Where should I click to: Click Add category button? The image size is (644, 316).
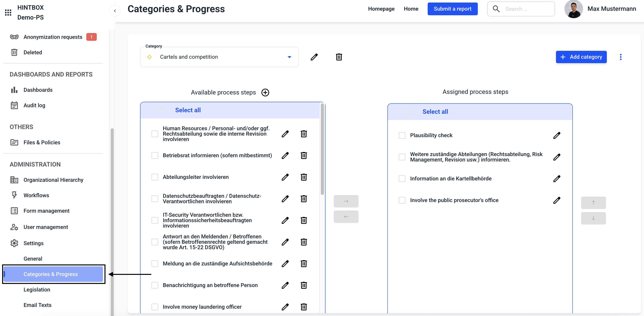[x=581, y=57]
